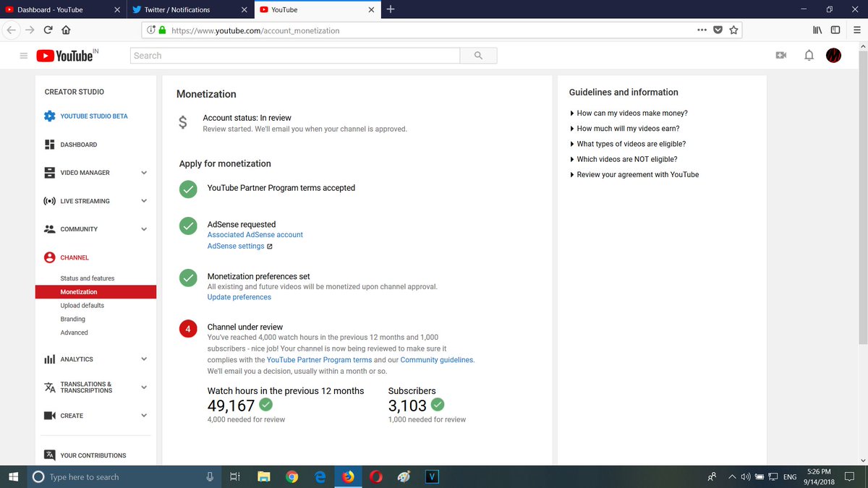
Task: Open the upload video camera icon
Action: click(x=780, y=56)
